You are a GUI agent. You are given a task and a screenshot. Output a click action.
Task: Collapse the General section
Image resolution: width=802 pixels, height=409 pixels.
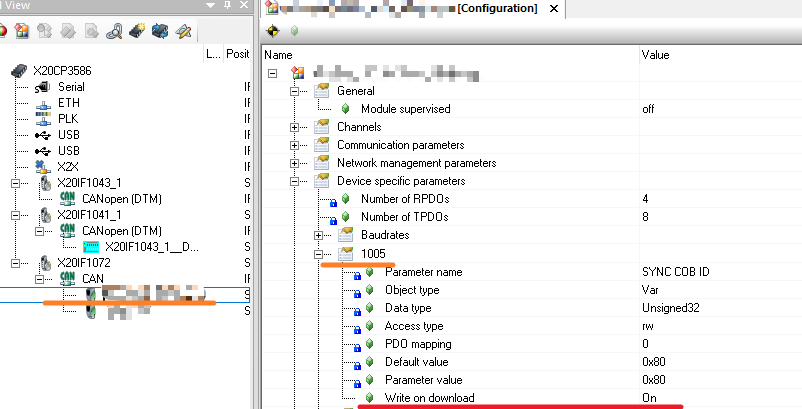[x=295, y=92]
